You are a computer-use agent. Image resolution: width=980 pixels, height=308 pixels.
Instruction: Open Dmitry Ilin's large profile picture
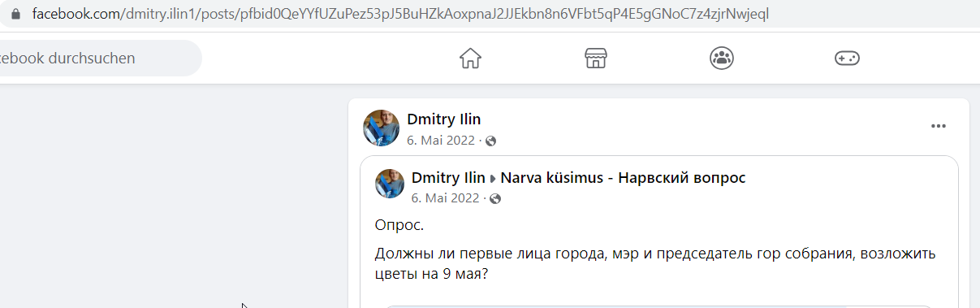tap(381, 128)
